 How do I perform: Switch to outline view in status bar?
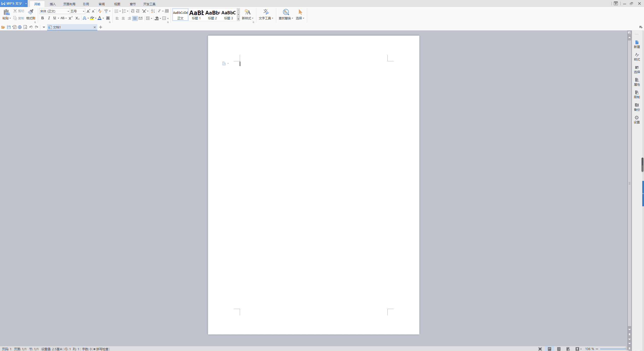pos(559,349)
